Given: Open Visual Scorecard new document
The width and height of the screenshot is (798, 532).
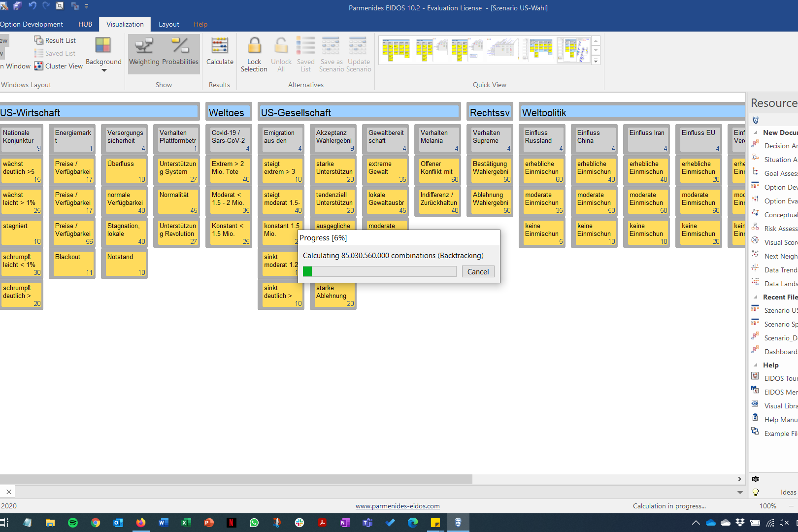Looking at the screenshot, I should coord(774,242).
